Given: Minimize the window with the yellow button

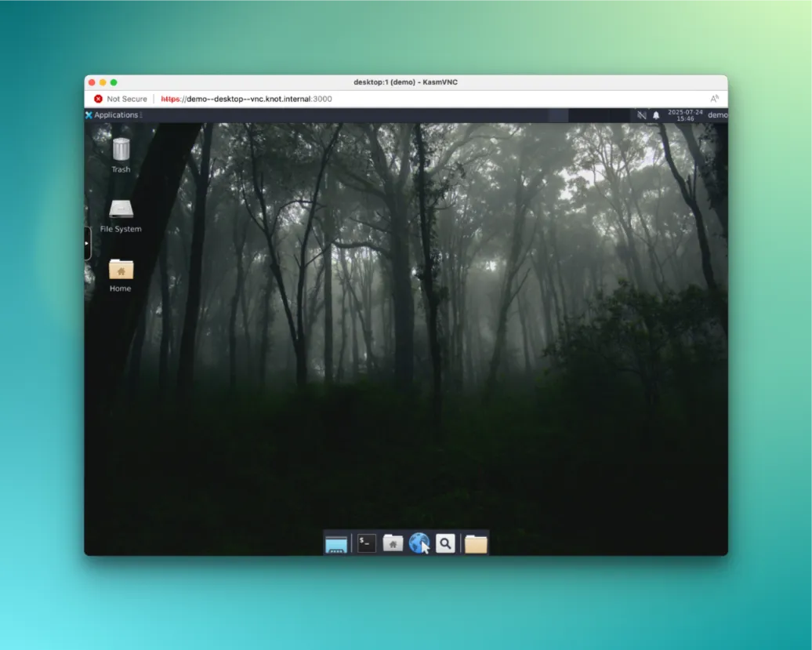Looking at the screenshot, I should [103, 82].
